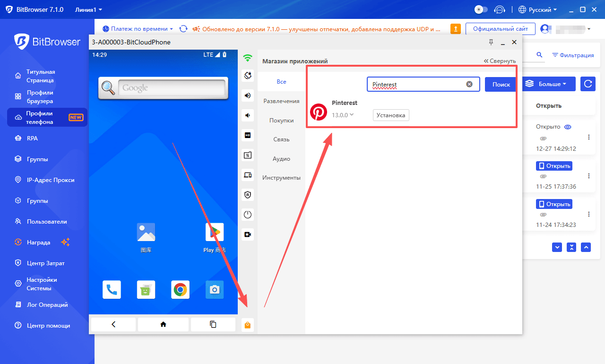This screenshot has width=605, height=364.
Task: Tap the Android home navigation button
Action: click(x=163, y=324)
